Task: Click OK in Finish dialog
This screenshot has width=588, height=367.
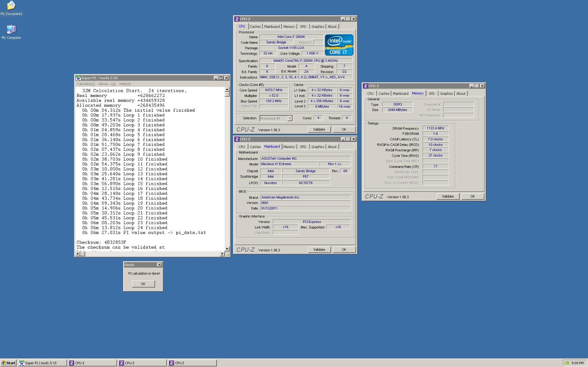Action: coord(143,284)
